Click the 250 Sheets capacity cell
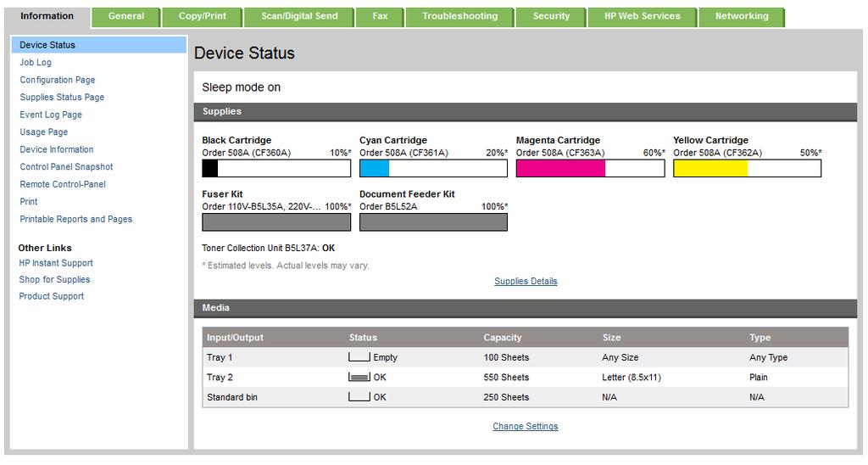Screen dimensions: 868x465 click(507, 397)
